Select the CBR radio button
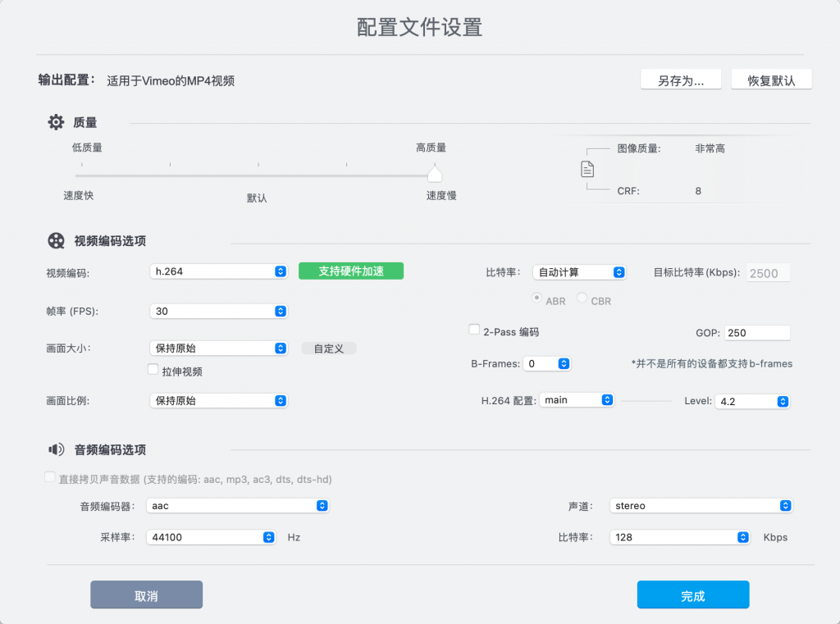The image size is (840, 624). 582,301
